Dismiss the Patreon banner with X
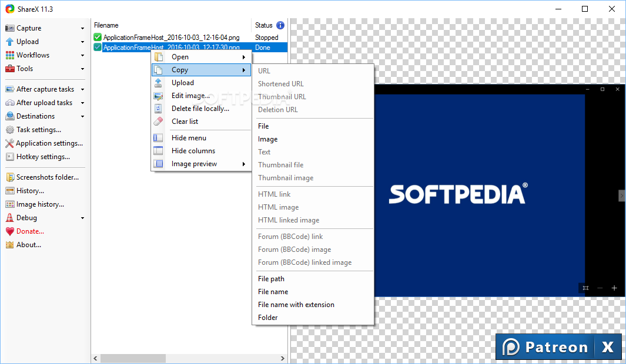 tap(608, 347)
